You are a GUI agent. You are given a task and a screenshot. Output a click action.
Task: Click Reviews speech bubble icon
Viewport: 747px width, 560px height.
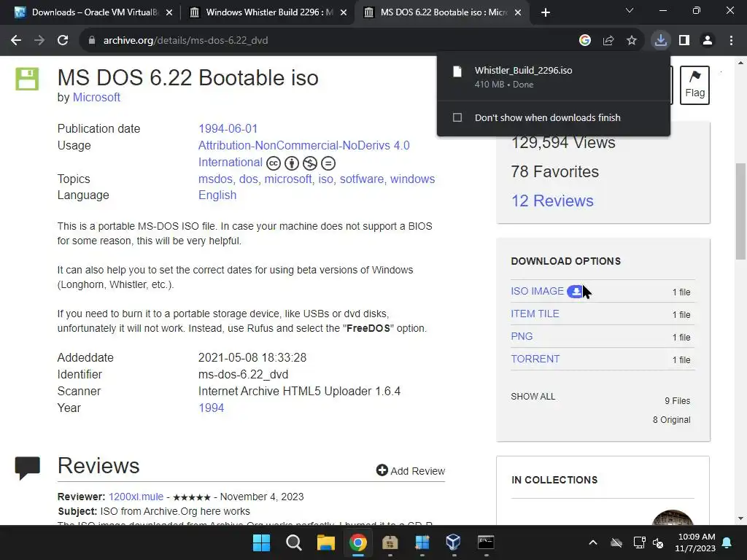pyautogui.click(x=28, y=468)
